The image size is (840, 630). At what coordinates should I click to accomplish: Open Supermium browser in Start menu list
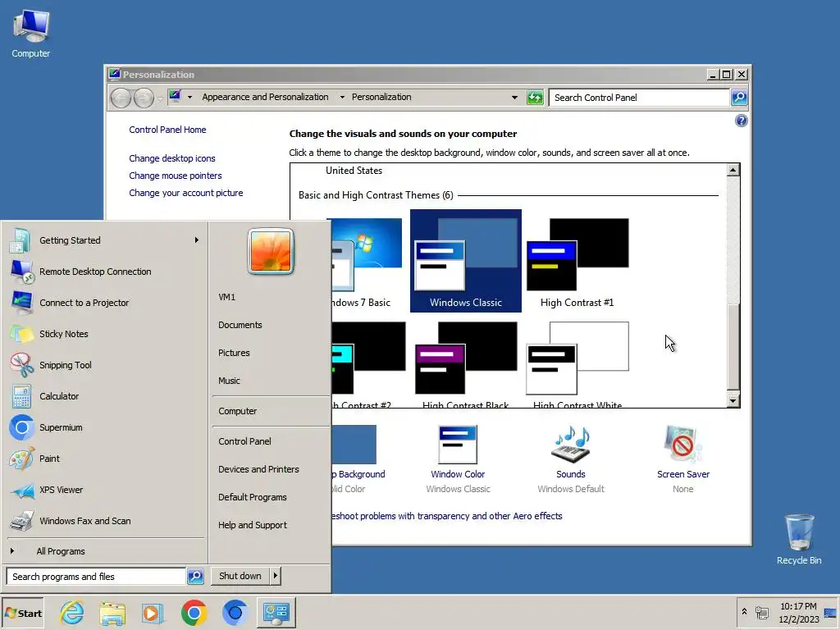[x=105, y=427]
